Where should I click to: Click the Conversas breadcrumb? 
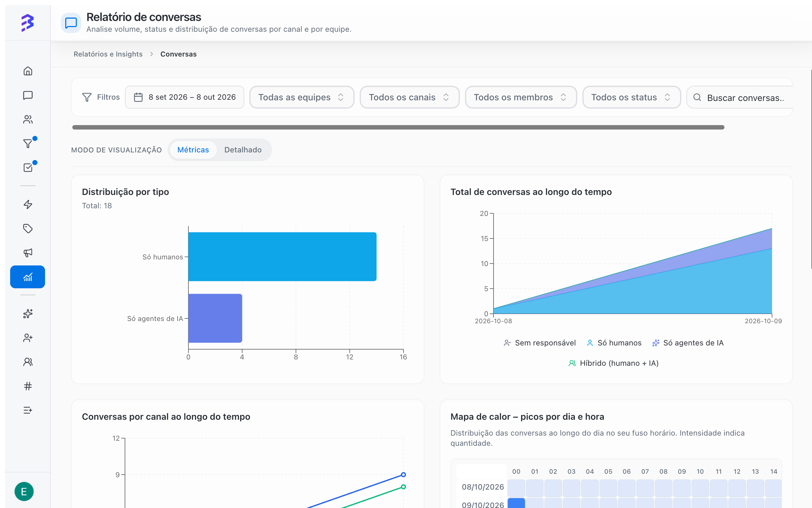tap(179, 54)
